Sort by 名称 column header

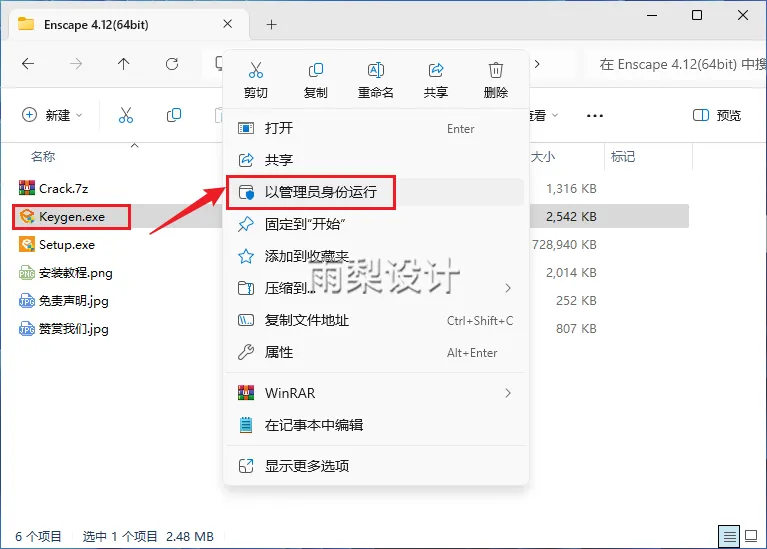[43, 157]
